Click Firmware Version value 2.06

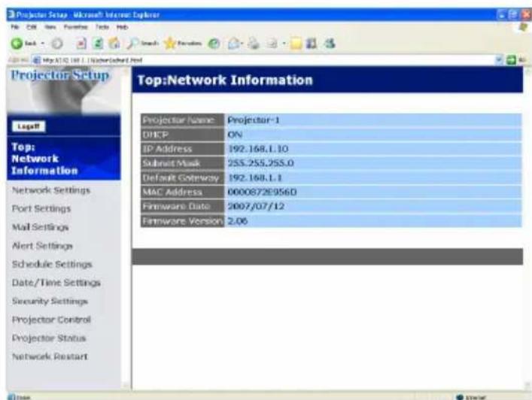pos(238,221)
